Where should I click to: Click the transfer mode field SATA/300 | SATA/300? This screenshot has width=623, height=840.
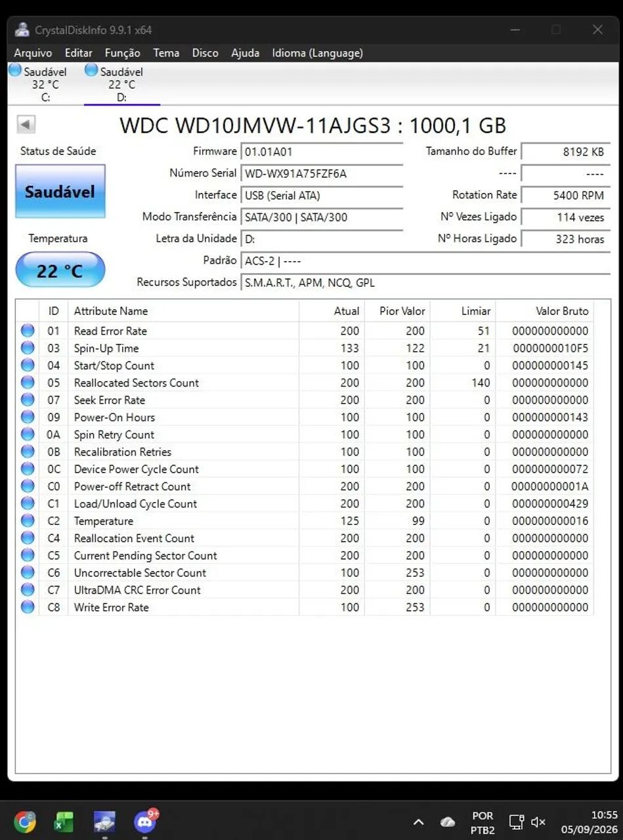[x=322, y=217]
